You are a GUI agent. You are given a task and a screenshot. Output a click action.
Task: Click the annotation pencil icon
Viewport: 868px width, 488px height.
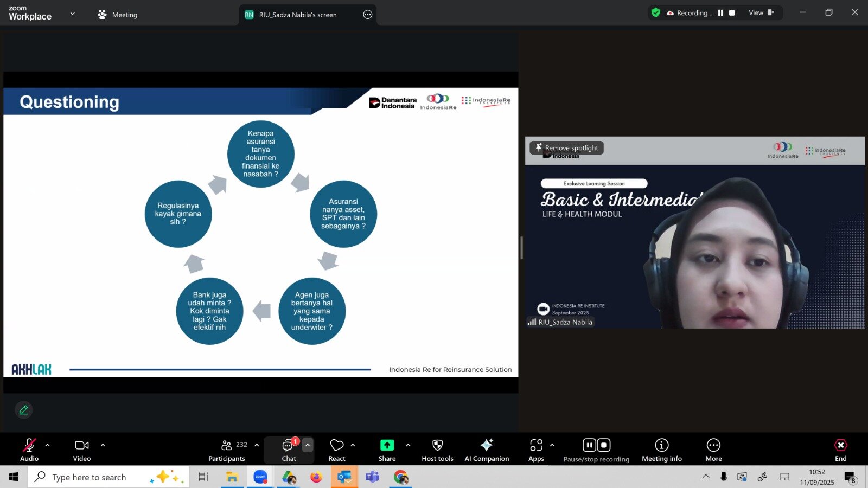(24, 410)
